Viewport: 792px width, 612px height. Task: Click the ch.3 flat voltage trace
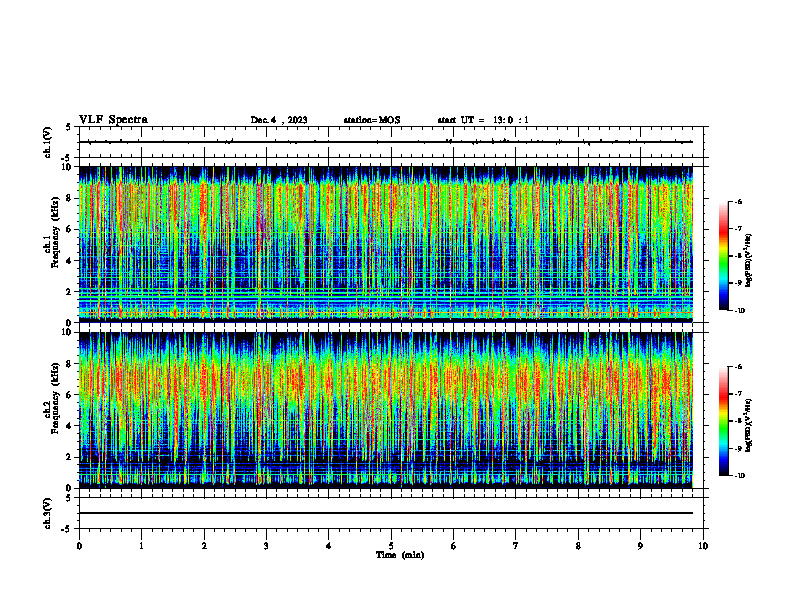click(386, 513)
